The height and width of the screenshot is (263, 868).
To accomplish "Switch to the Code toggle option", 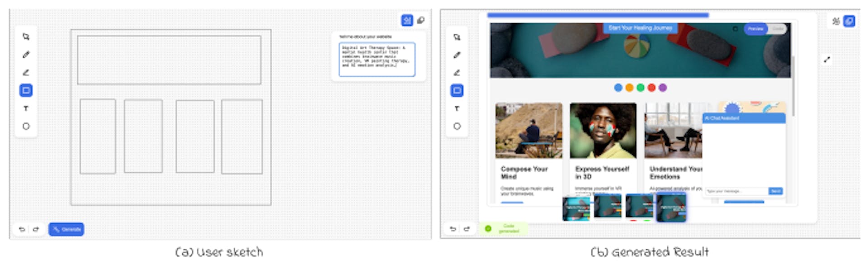I will point(778,29).
